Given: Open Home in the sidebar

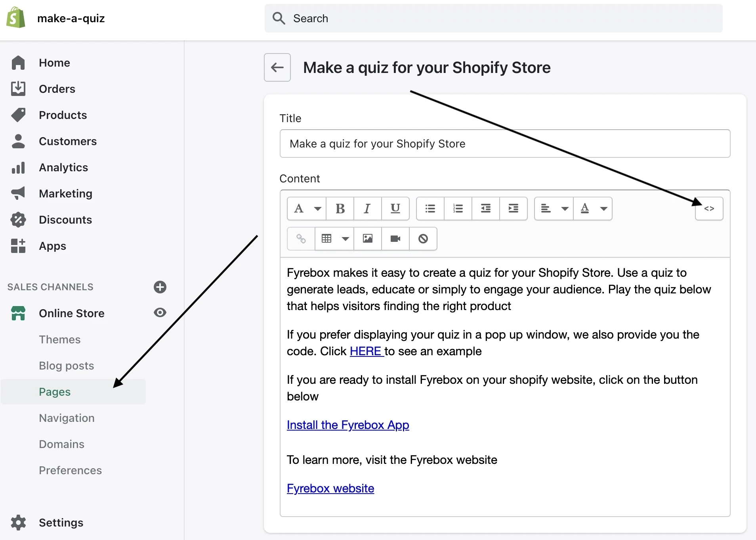Looking at the screenshot, I should pyautogui.click(x=54, y=63).
